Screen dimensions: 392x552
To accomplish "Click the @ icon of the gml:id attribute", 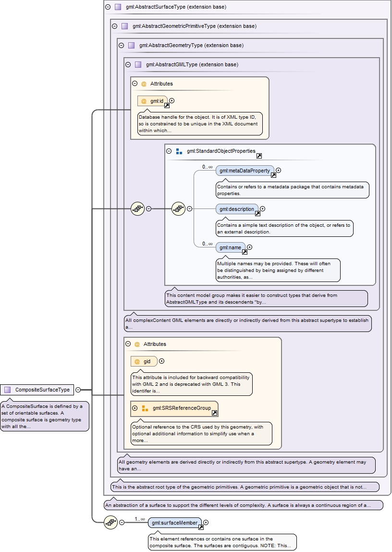I will [x=144, y=101].
